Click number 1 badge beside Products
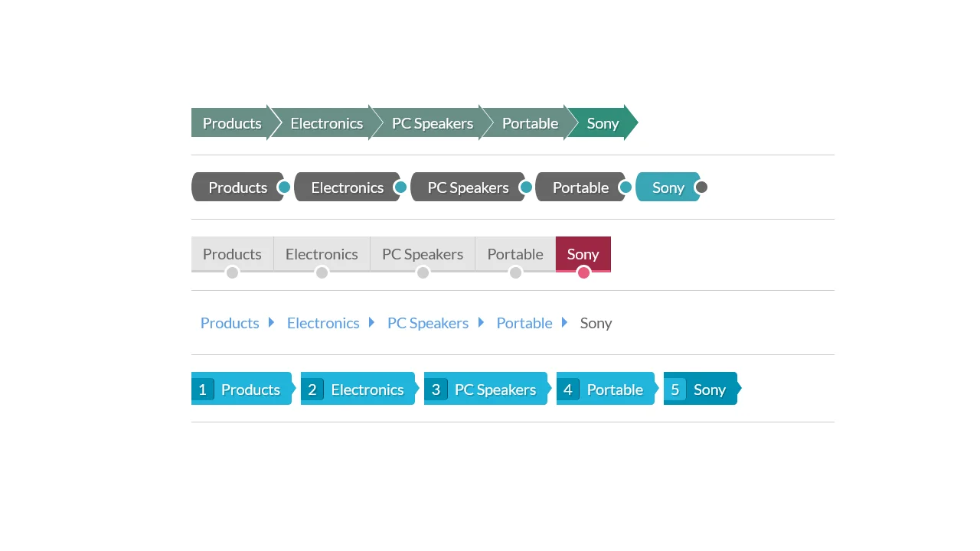The height and width of the screenshot is (551, 980). click(203, 390)
